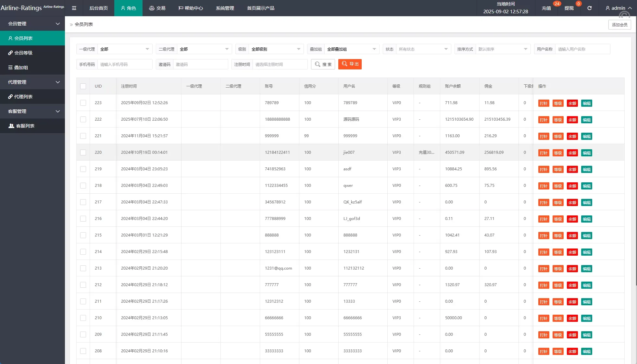637x364 pixels.
Task: Click the orange 导出 export button
Action: (x=350, y=64)
